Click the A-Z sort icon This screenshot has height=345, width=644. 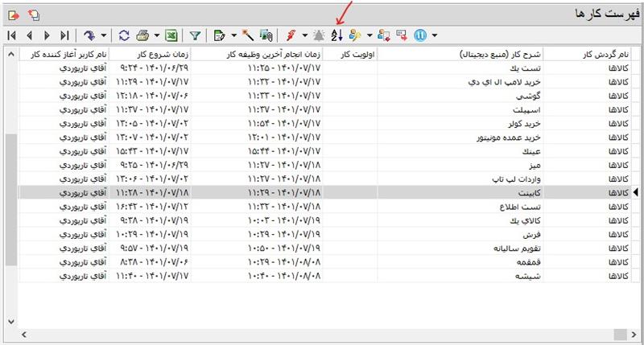coord(337,35)
